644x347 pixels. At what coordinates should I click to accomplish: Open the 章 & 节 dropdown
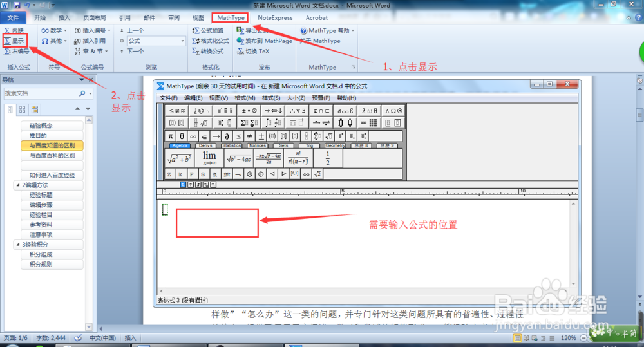tap(91, 51)
